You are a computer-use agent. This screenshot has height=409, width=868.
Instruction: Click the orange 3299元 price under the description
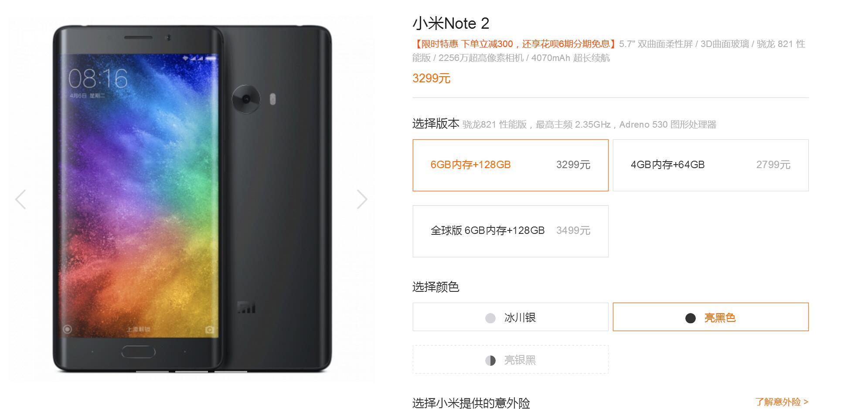click(x=431, y=78)
